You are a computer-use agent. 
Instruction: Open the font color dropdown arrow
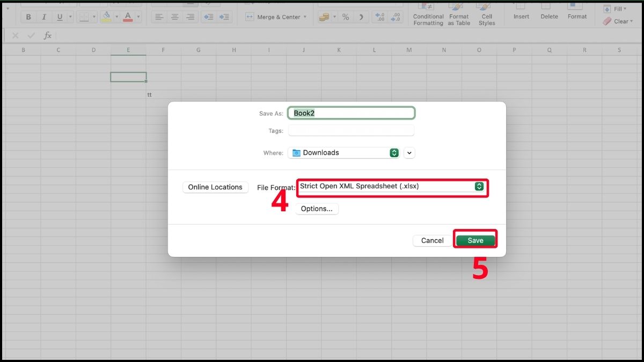click(138, 17)
